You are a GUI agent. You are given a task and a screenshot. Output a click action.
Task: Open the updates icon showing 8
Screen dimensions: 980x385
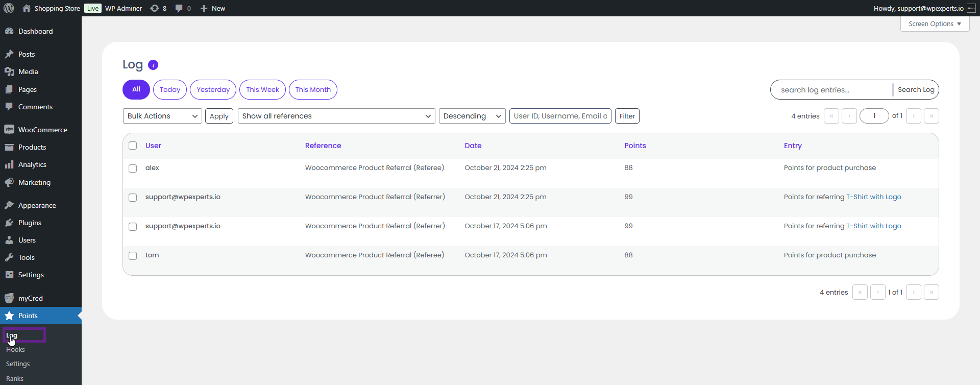(155, 8)
